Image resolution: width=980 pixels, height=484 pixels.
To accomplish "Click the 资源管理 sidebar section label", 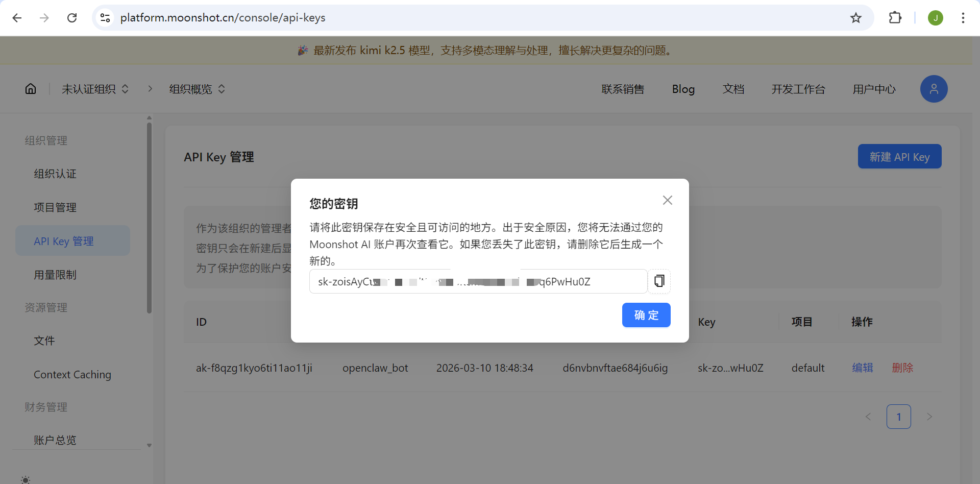I will pyautogui.click(x=46, y=307).
